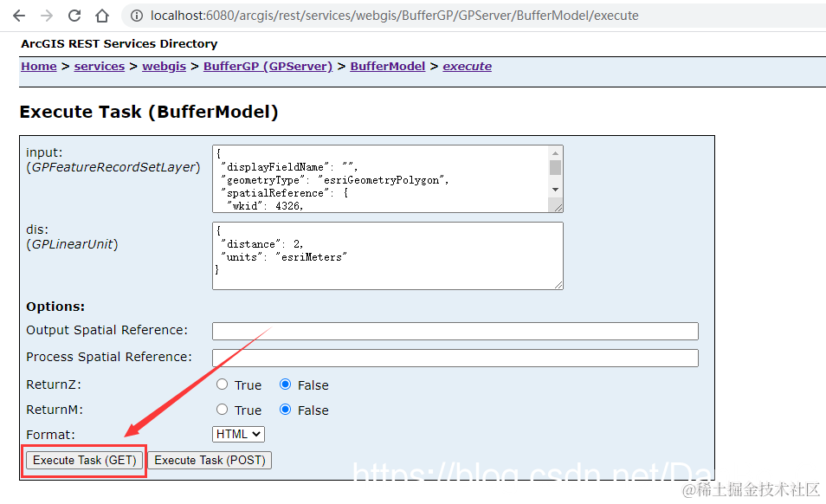The image size is (826, 504).
Task: Click the ArcGIS REST Services Directory title
Action: click(x=119, y=43)
